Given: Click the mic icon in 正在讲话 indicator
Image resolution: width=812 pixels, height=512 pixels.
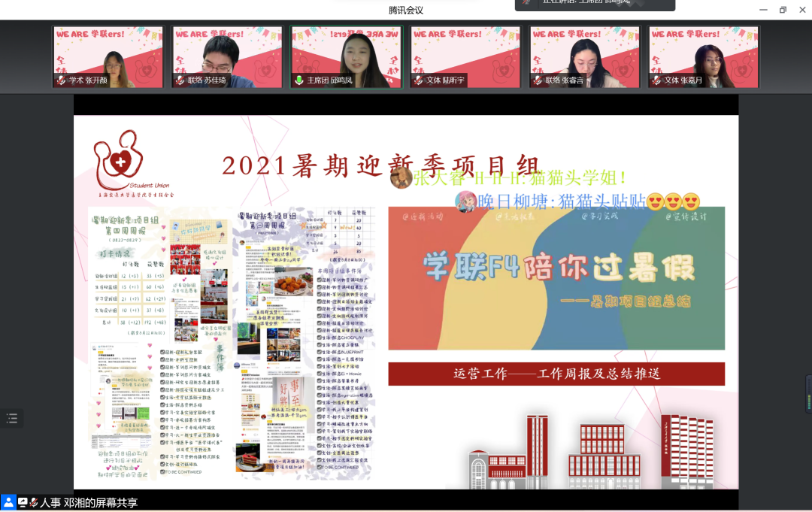Looking at the screenshot, I should pyautogui.click(x=526, y=2).
